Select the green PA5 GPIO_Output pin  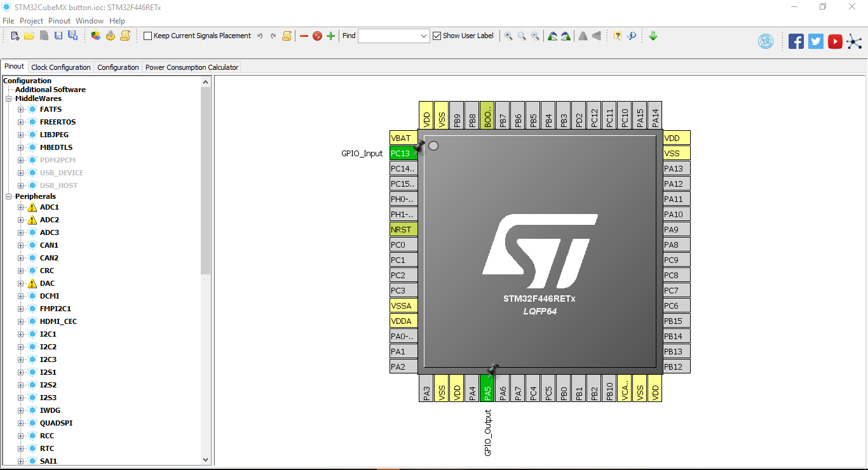click(487, 389)
